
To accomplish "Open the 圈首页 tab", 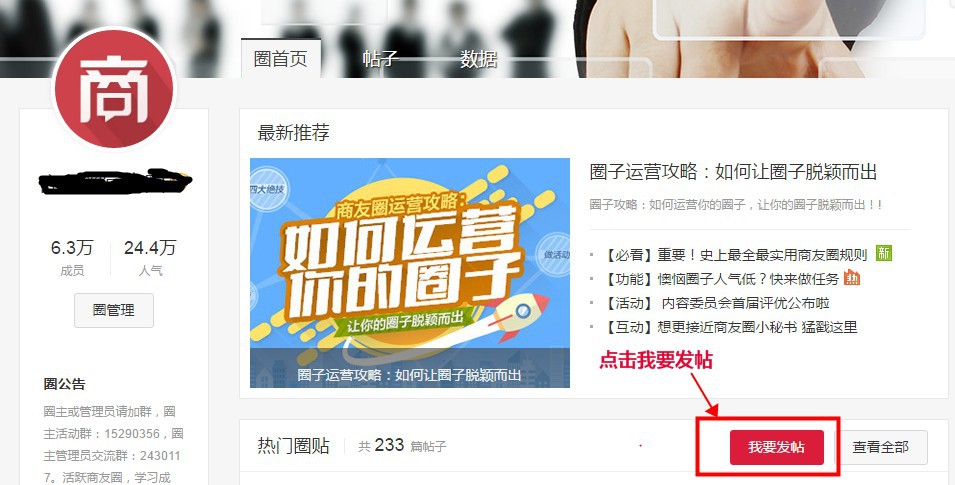I will click(x=281, y=58).
